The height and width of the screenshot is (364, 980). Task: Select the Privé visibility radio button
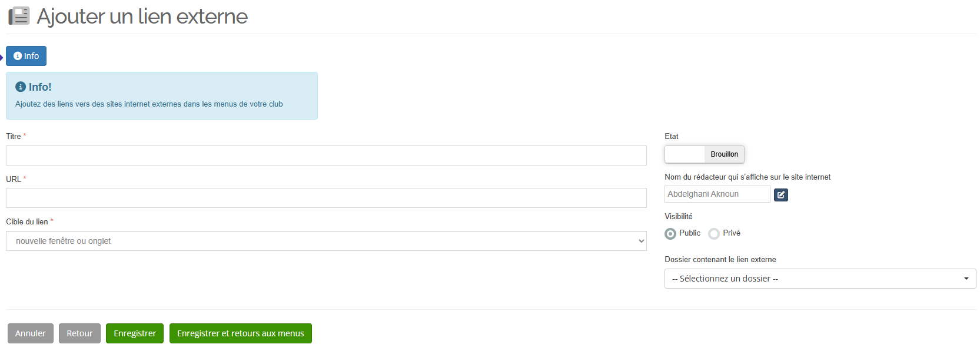click(x=714, y=234)
